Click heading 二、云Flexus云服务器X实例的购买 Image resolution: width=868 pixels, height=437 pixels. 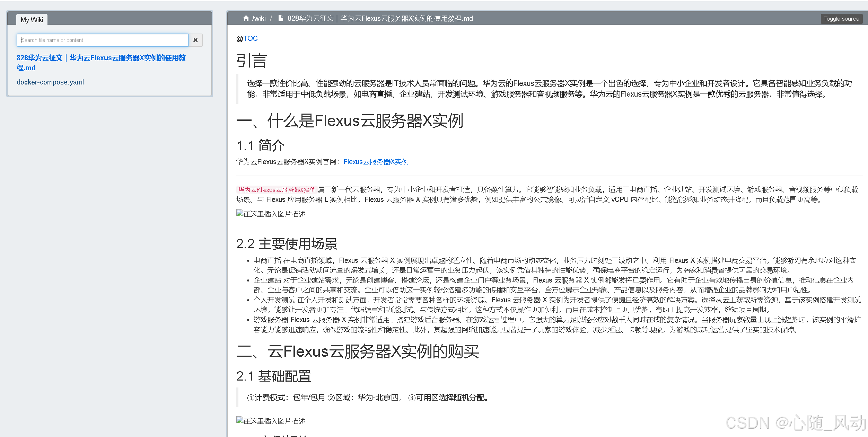point(357,351)
